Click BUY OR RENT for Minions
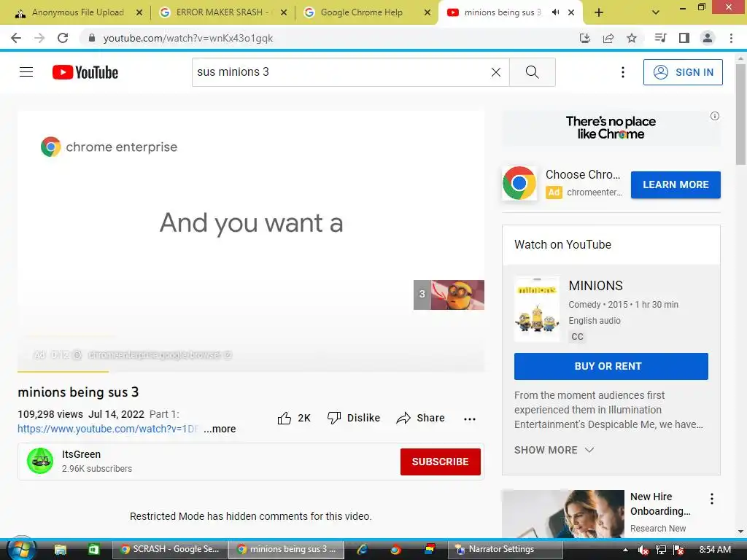Viewport: 747px width, 560px height. coord(611,366)
